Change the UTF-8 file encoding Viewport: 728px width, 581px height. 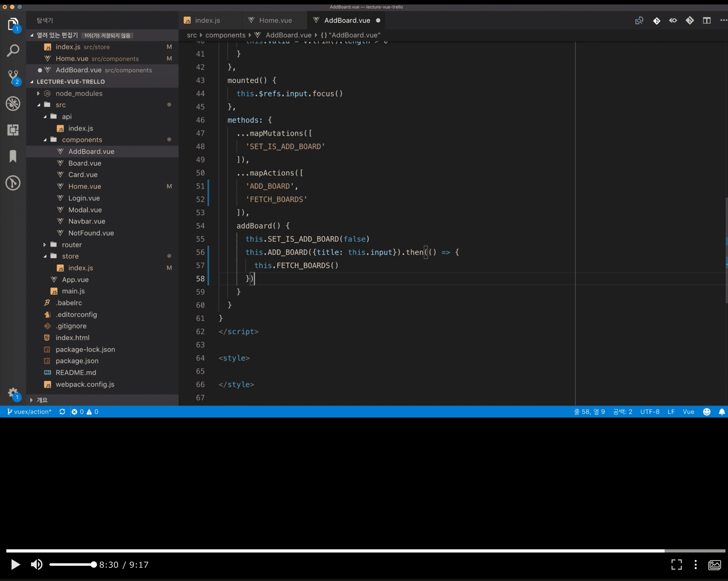(650, 412)
